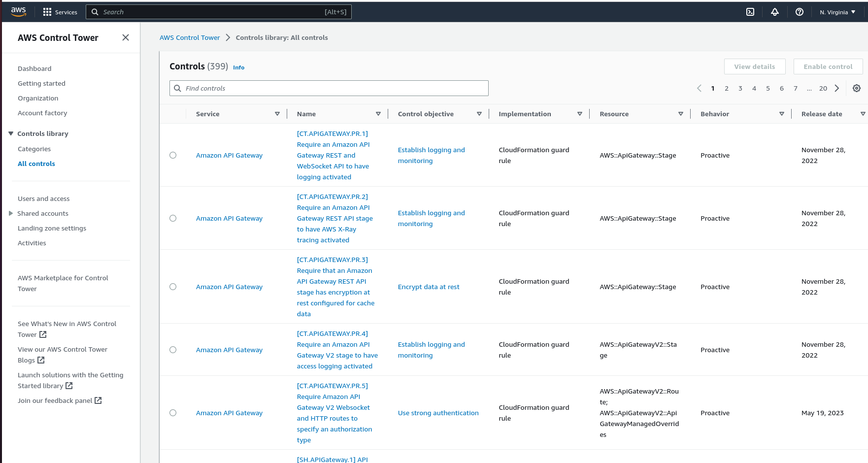Open the Behavior column filter dropdown
The height and width of the screenshot is (463, 868).
pyautogui.click(x=782, y=114)
